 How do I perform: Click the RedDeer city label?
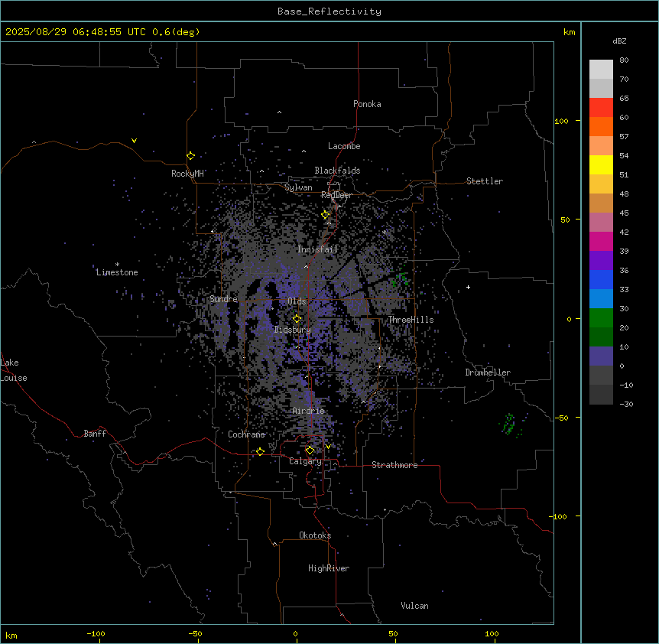coord(336,195)
